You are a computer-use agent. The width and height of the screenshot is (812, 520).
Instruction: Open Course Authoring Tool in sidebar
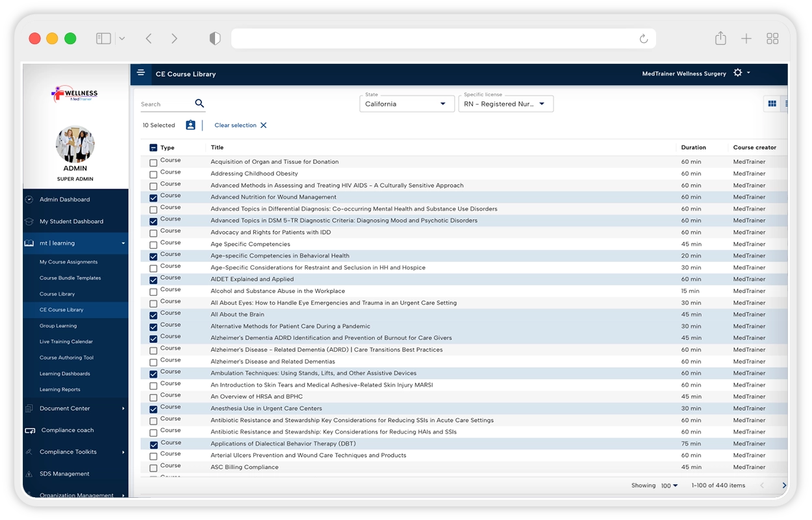pos(66,357)
